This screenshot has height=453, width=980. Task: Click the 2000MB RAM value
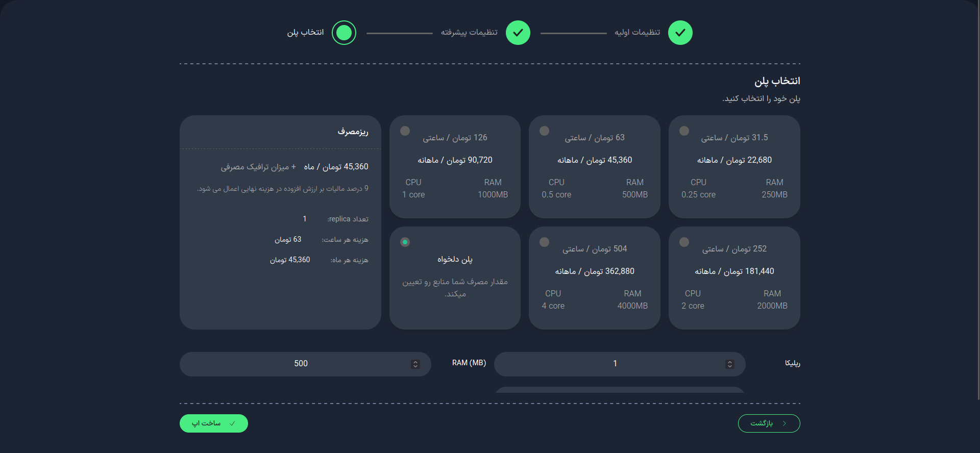[x=772, y=306]
